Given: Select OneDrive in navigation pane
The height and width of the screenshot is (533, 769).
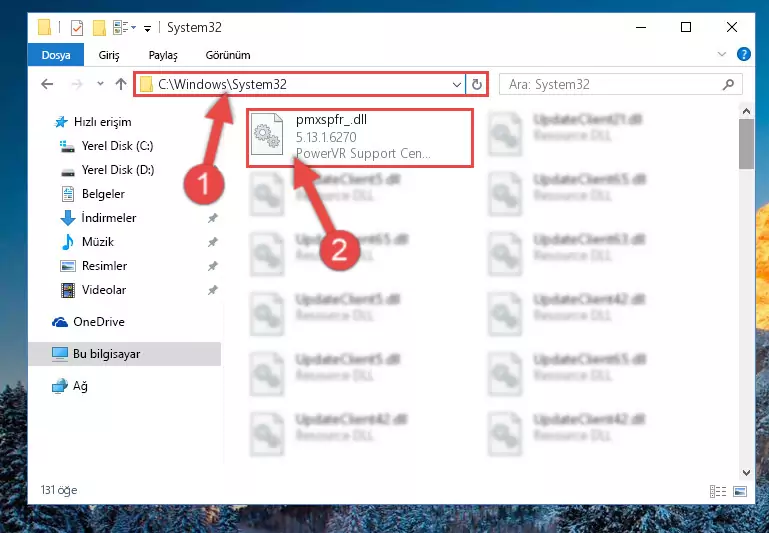Looking at the screenshot, I should [x=98, y=322].
